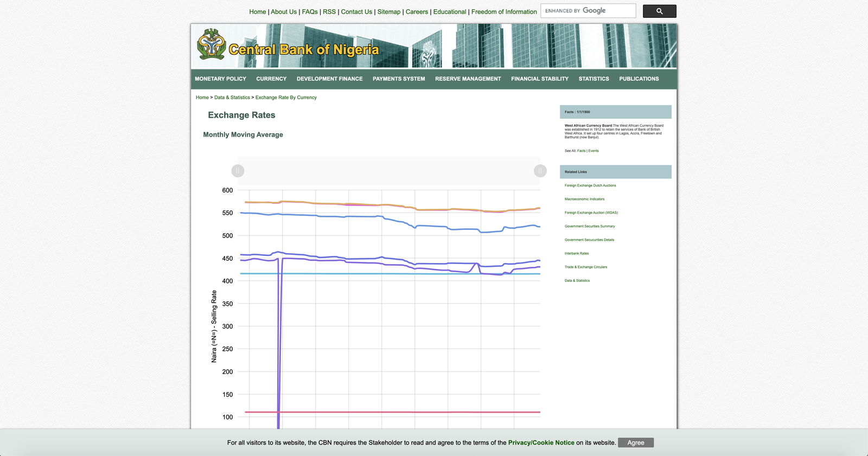The width and height of the screenshot is (868, 456).
Task: Open the Facts link under See All
Action: click(581, 151)
